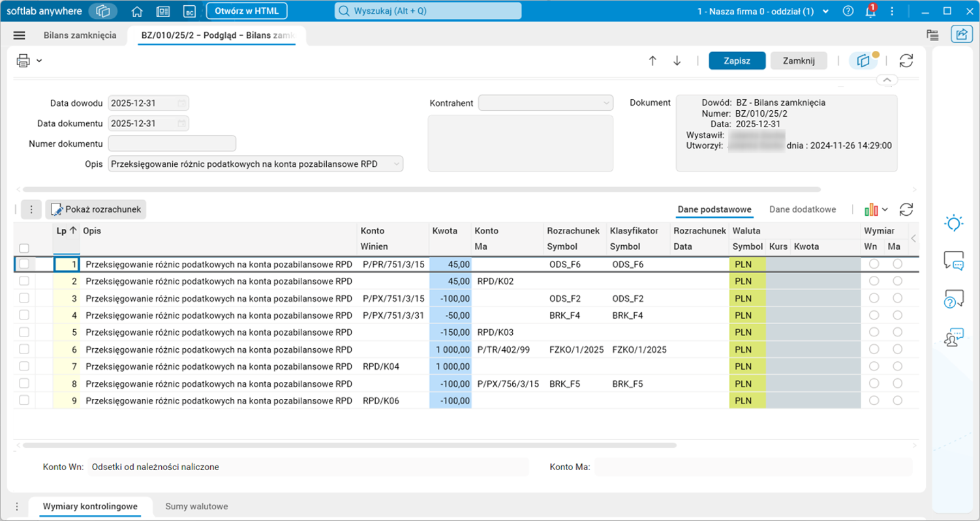Expand the Kontrahent dropdown

tap(606, 103)
